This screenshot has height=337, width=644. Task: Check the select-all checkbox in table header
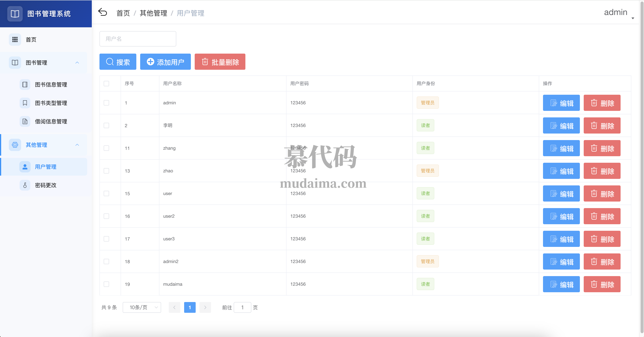tap(107, 84)
